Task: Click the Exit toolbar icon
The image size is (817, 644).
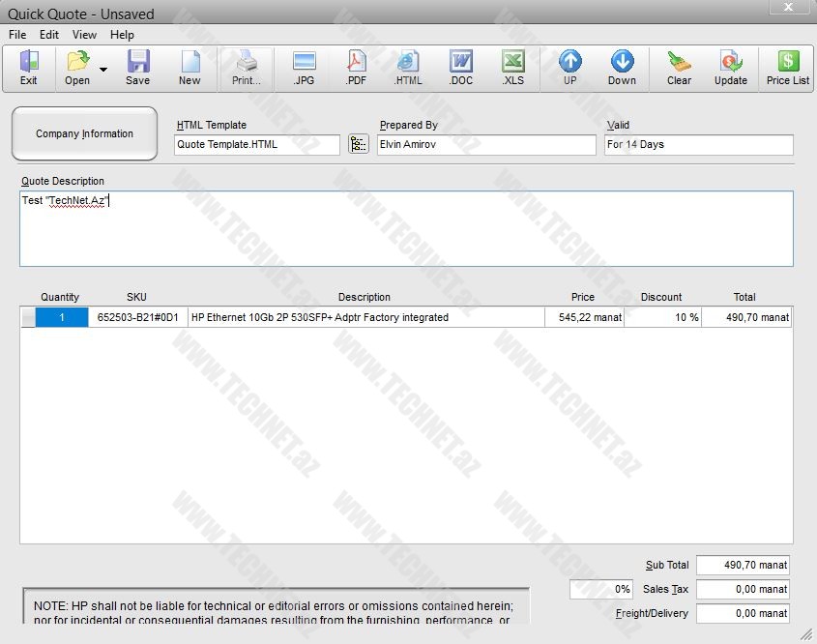Action: 29,68
